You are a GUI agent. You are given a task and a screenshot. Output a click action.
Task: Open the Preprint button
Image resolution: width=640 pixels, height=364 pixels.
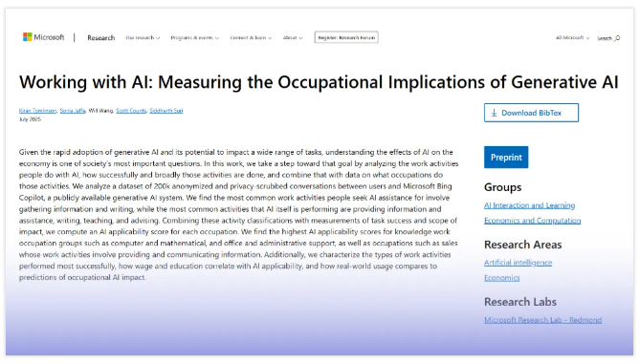pos(506,158)
